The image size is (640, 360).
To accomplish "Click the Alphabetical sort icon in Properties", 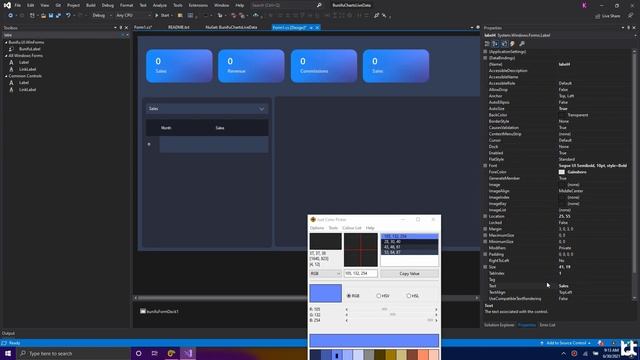I will coord(495,44).
